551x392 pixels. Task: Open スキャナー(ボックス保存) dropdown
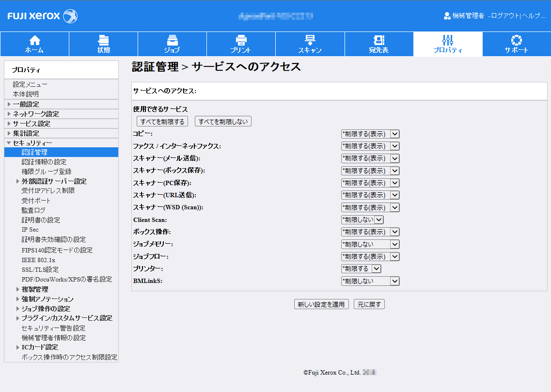tap(370, 171)
